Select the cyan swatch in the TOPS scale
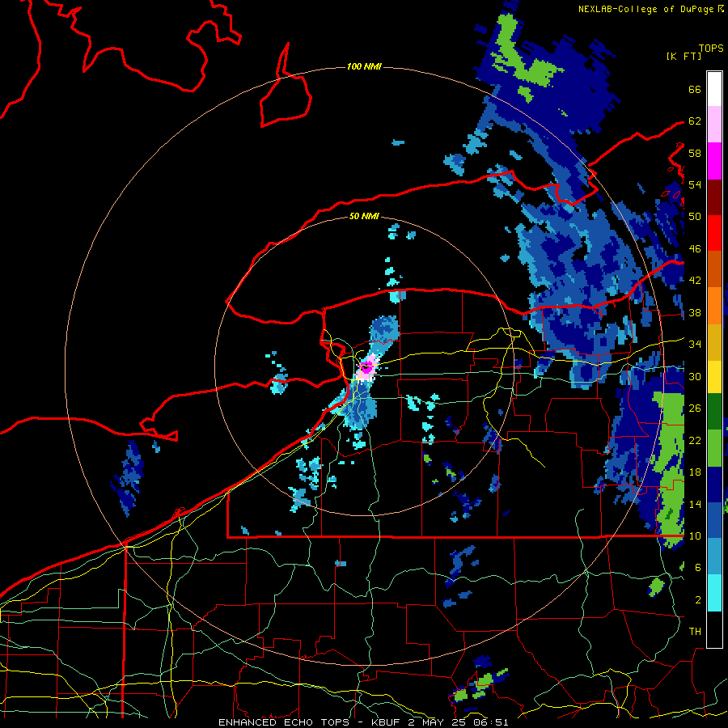This screenshot has height=728, width=728. click(x=714, y=593)
